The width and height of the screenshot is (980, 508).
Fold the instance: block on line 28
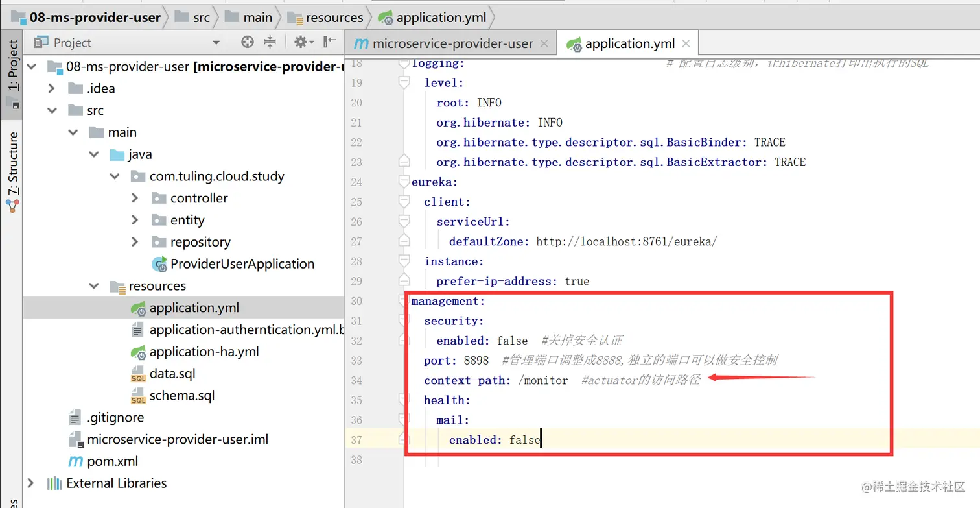(404, 261)
